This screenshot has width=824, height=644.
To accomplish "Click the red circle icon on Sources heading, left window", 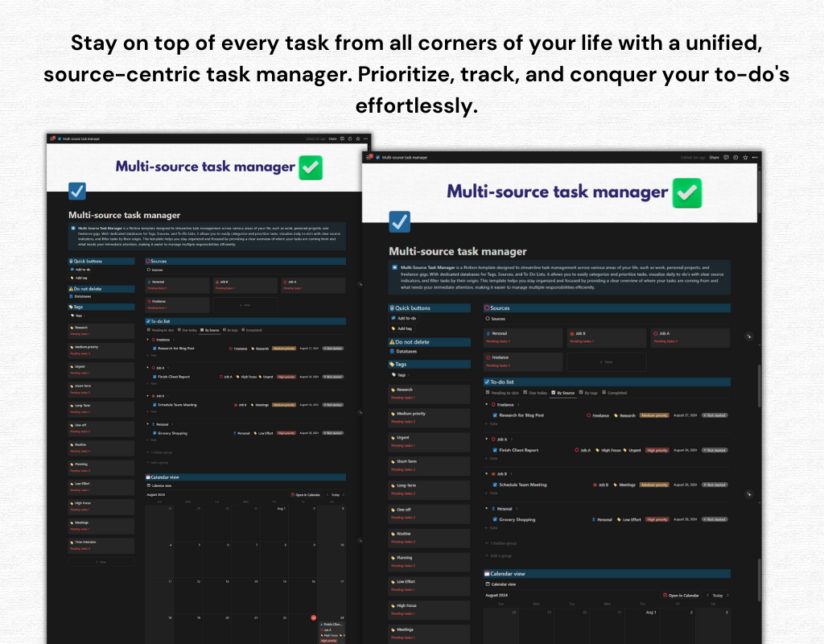I will tap(148, 262).
